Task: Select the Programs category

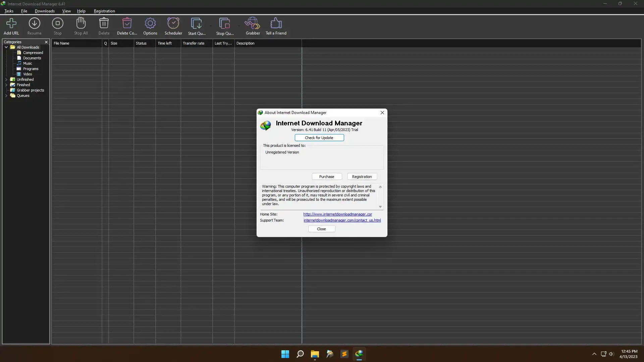Action: 31,69
